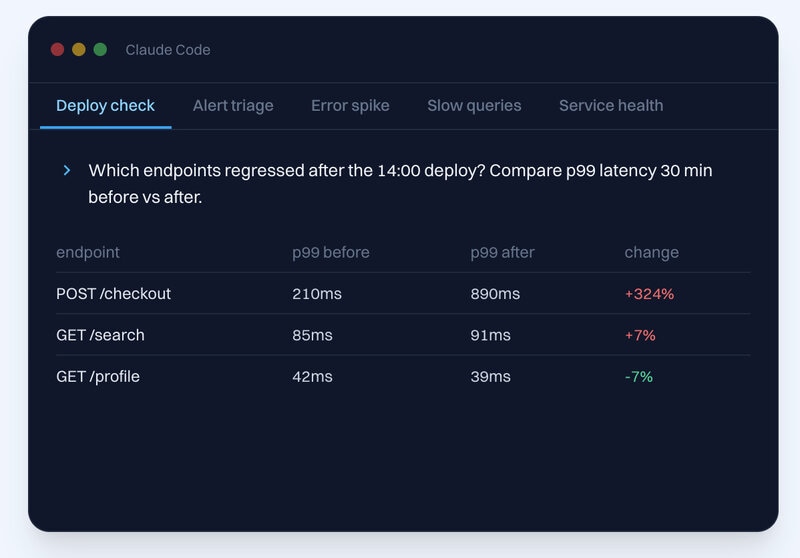
Task: Select the Deploy check tab
Action: [x=106, y=106]
